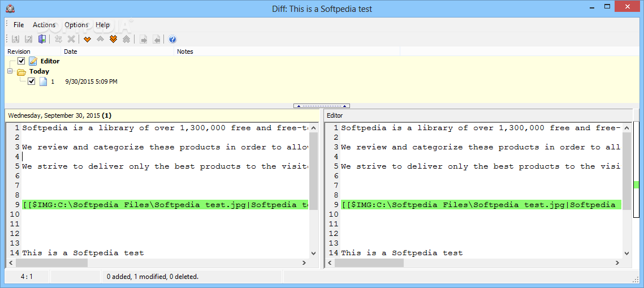Select revision dated 9/30/2015 5:09 PM

click(91, 81)
